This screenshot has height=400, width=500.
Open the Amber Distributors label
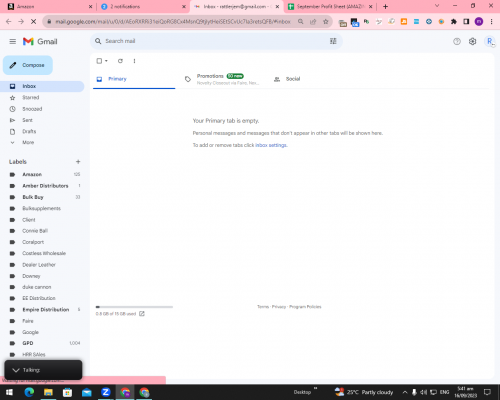(45, 186)
